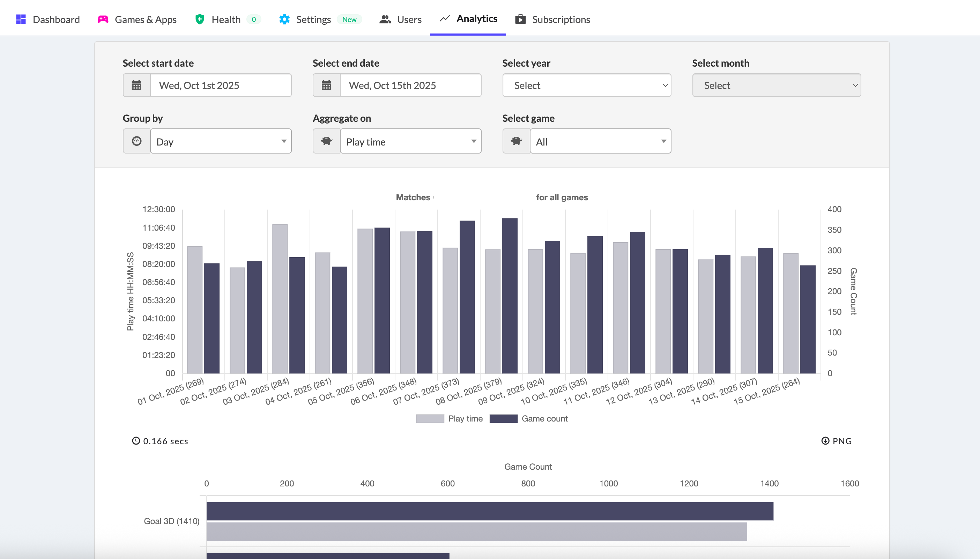
Task: Click the New badge on Settings
Action: point(349,19)
